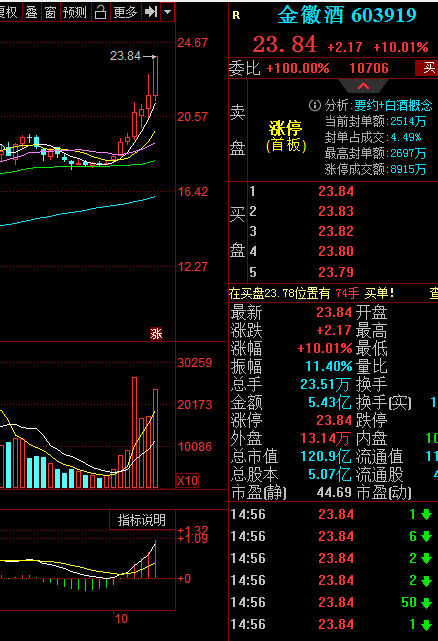Click the arrow-to-bar jump icon
438x641 pixels.
point(151,12)
